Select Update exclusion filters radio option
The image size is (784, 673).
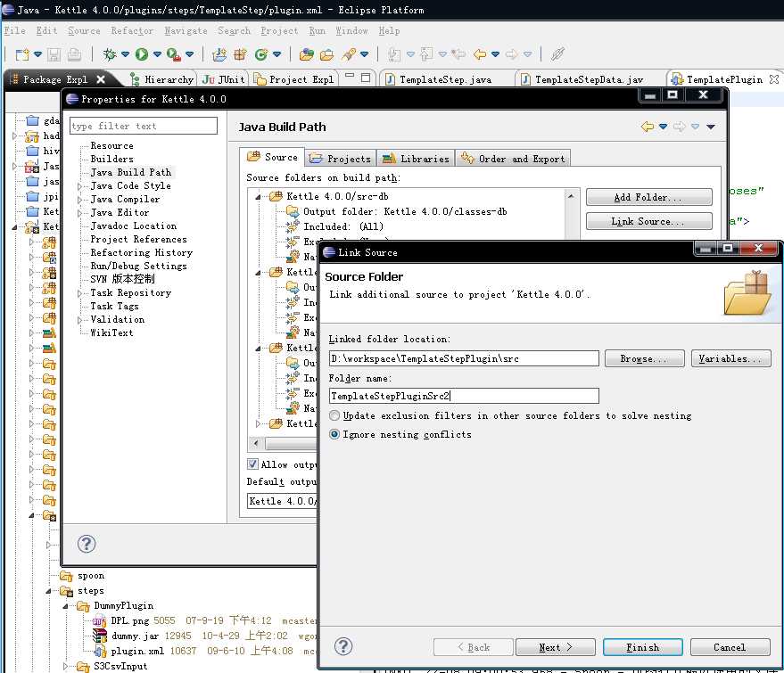point(334,415)
